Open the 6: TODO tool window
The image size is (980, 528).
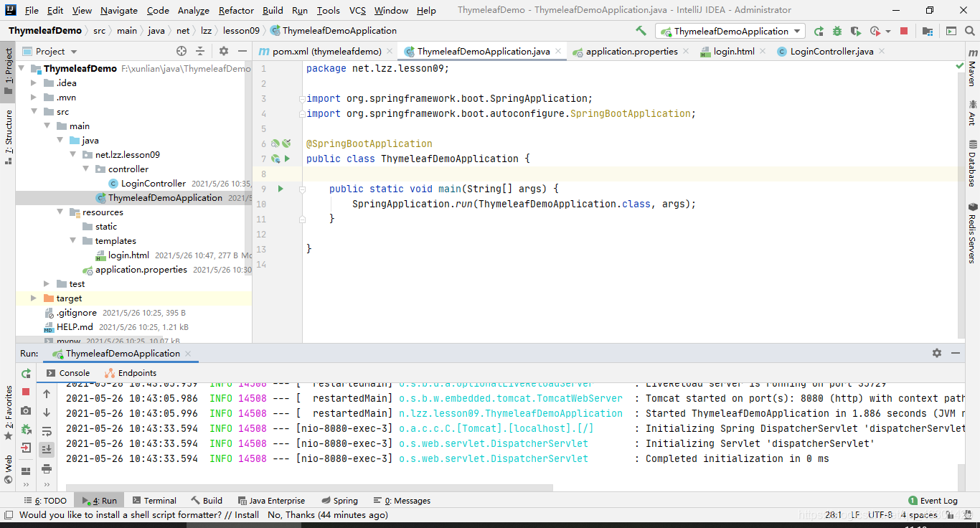(45, 501)
